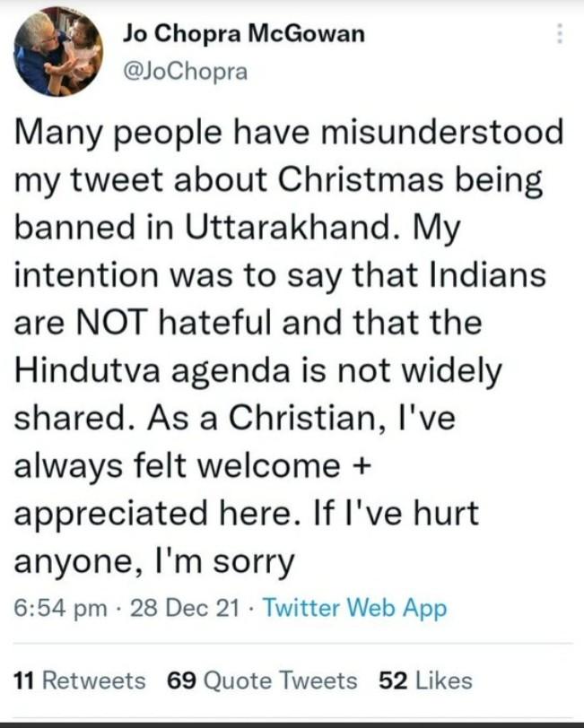Screen dimensions: 584x728
Task: Show the 52 Likes list
Action: (x=425, y=680)
